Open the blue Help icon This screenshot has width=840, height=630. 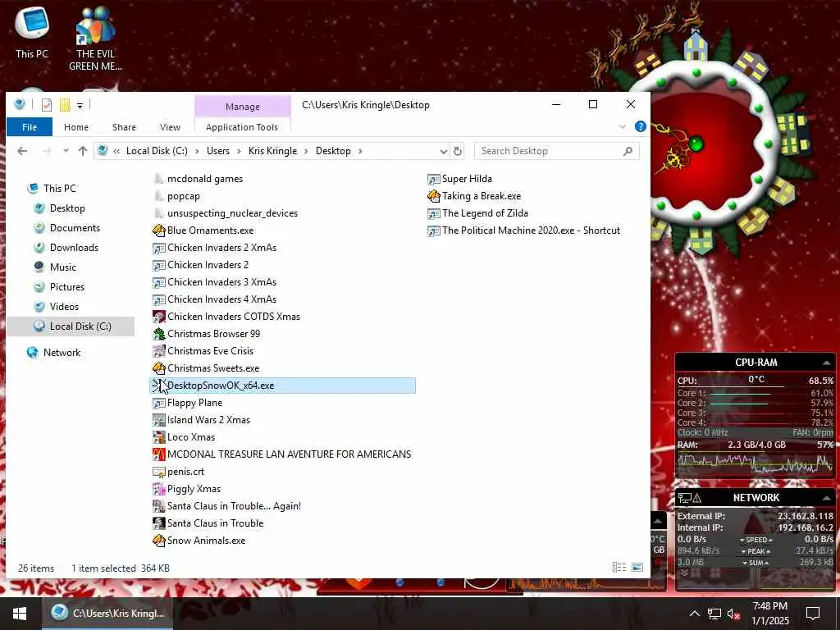coord(640,126)
